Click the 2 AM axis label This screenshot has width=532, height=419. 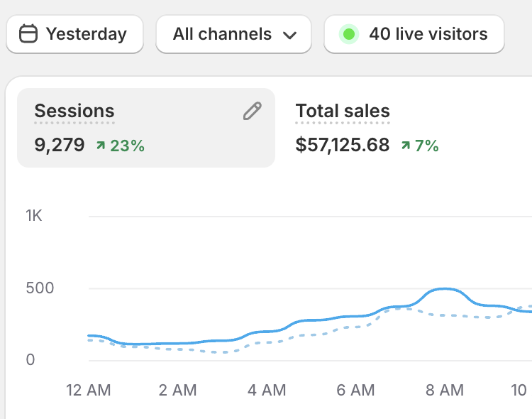coord(177,390)
